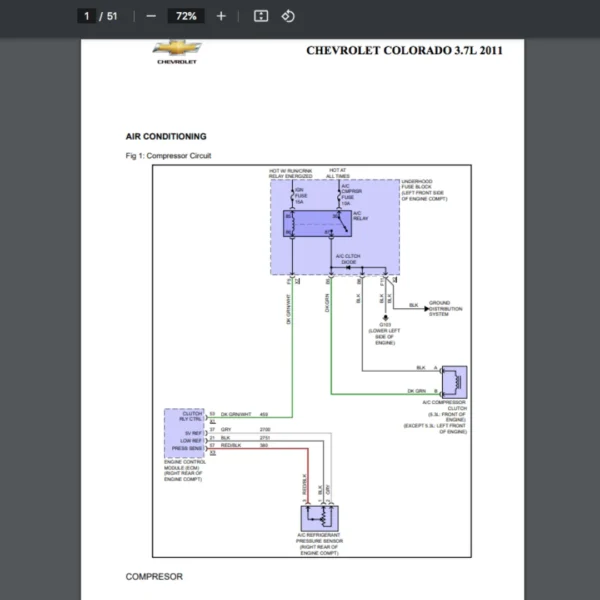
Task: Click the fit to page icon
Action: [261, 16]
